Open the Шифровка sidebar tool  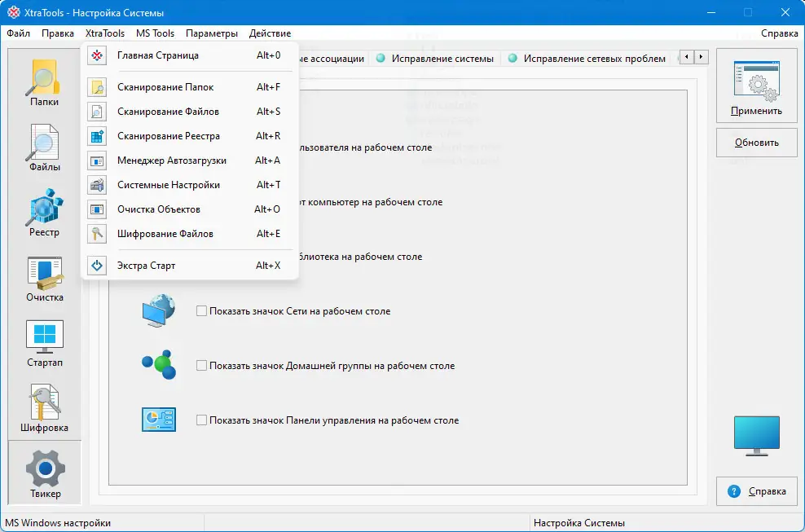tap(44, 408)
